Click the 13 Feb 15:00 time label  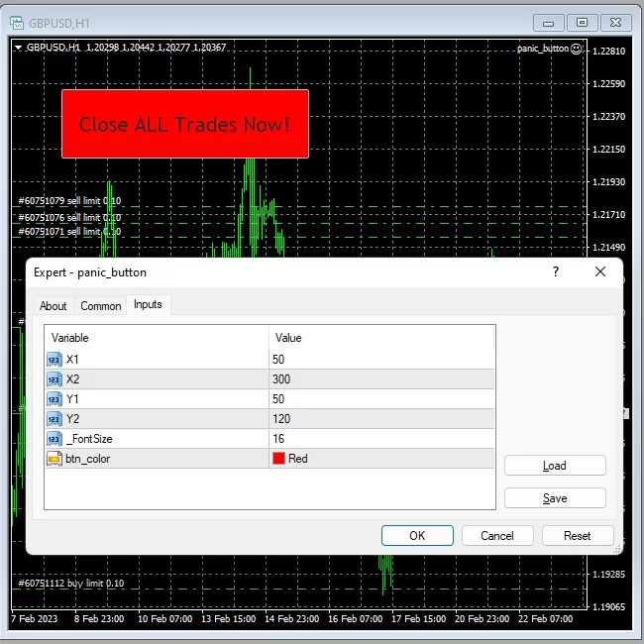point(228,618)
